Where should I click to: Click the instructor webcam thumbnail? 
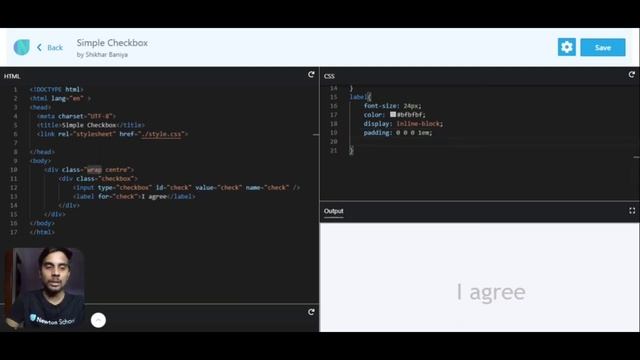tap(44, 288)
